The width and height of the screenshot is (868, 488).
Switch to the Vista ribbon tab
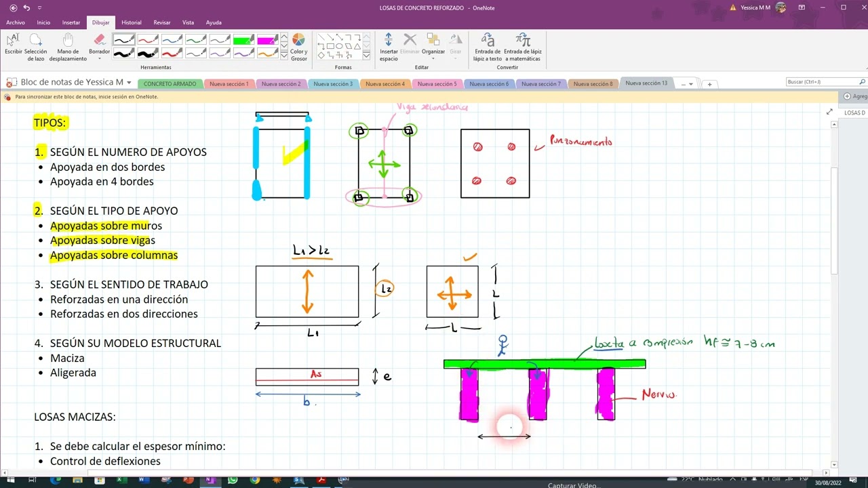coord(188,22)
